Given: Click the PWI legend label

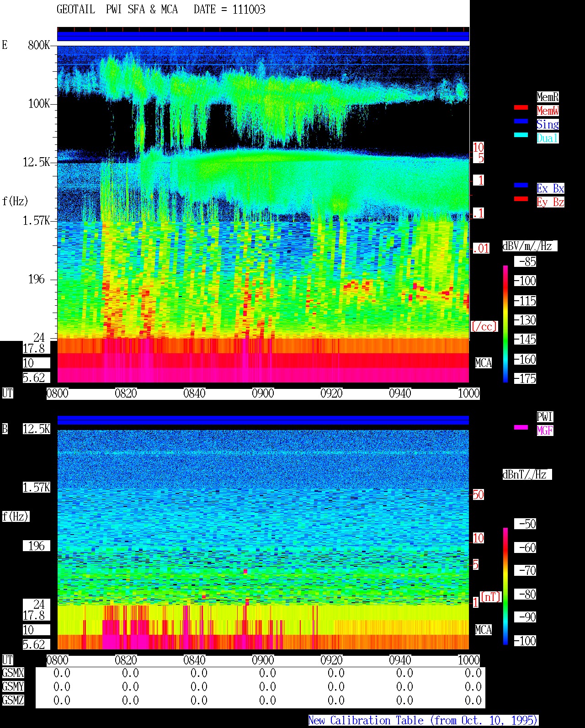Looking at the screenshot, I should (545, 417).
